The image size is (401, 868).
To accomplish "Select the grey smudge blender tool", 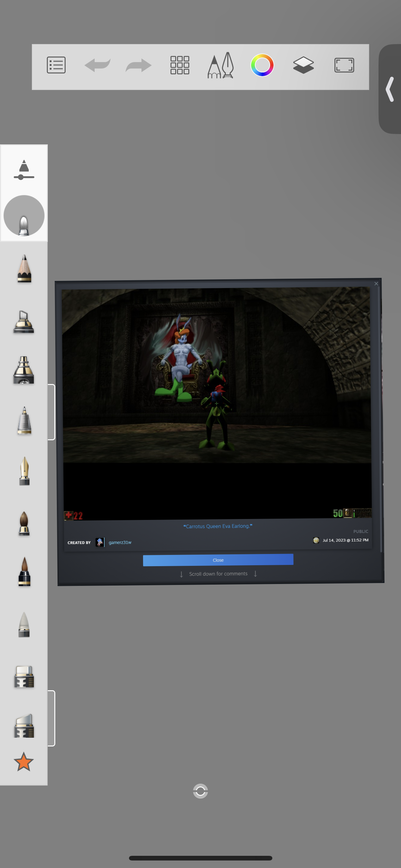I will click(x=24, y=624).
